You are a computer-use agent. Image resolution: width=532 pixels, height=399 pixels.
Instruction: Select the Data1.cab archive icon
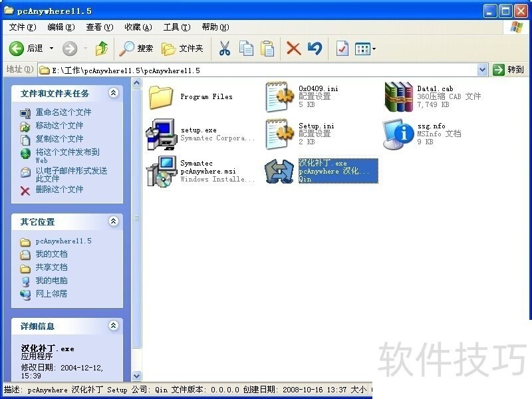(398, 96)
